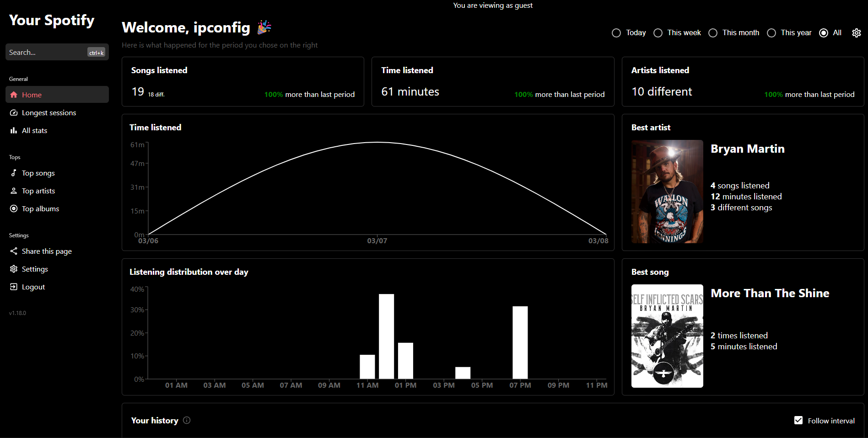Choose the This month radio button

713,33
